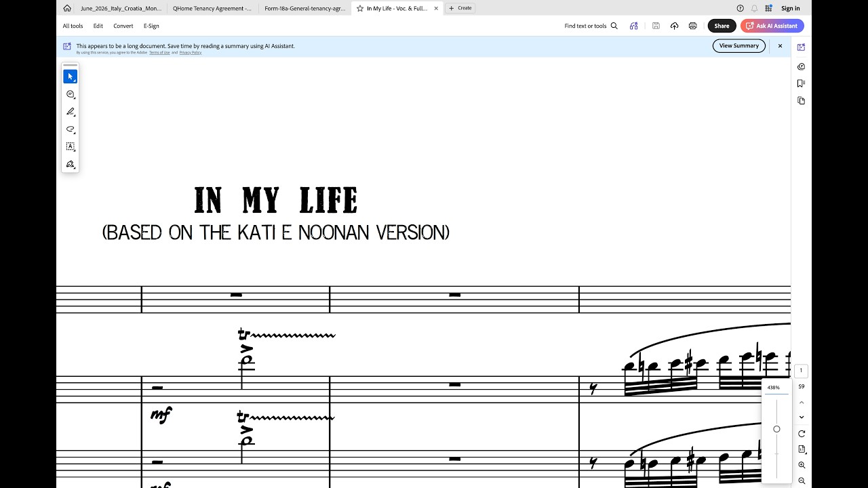The width and height of the screenshot is (868, 488).
Task: Open the Bookmarks panel icon
Action: [x=801, y=83]
